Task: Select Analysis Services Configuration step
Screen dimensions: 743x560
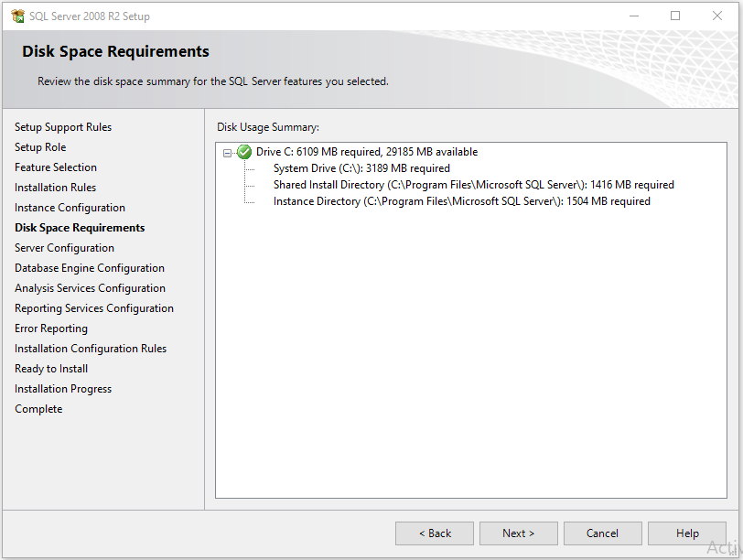Action: point(90,288)
